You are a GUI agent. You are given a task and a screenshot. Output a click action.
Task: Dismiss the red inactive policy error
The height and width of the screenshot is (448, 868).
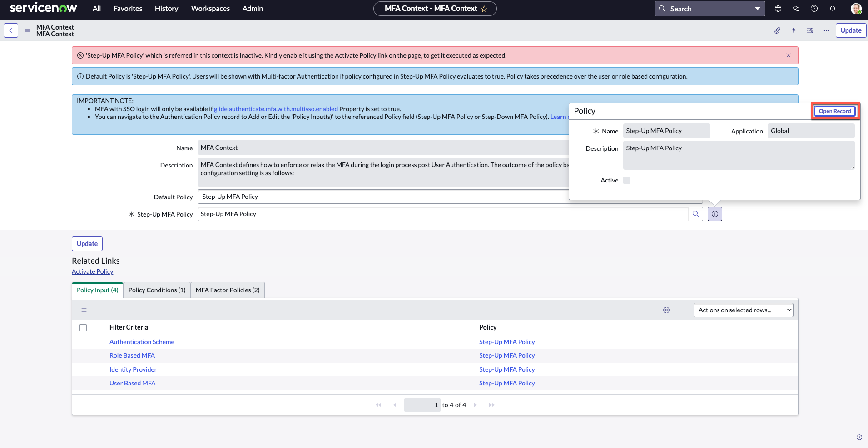tap(789, 55)
